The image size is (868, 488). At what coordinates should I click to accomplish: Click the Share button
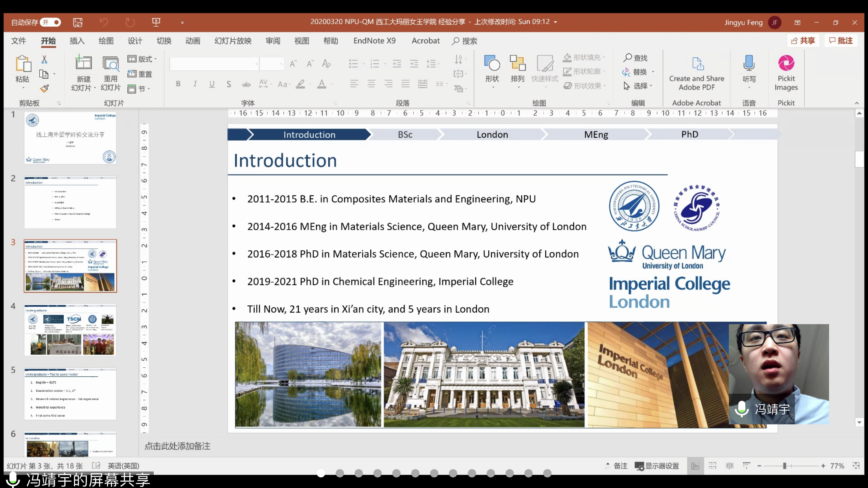[x=803, y=40]
